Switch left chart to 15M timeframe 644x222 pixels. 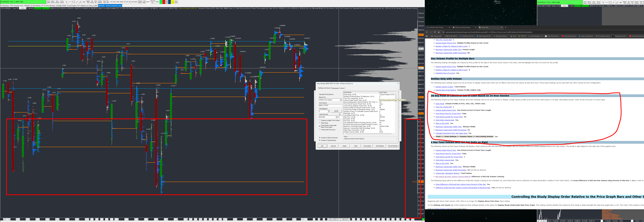click(117, 2)
